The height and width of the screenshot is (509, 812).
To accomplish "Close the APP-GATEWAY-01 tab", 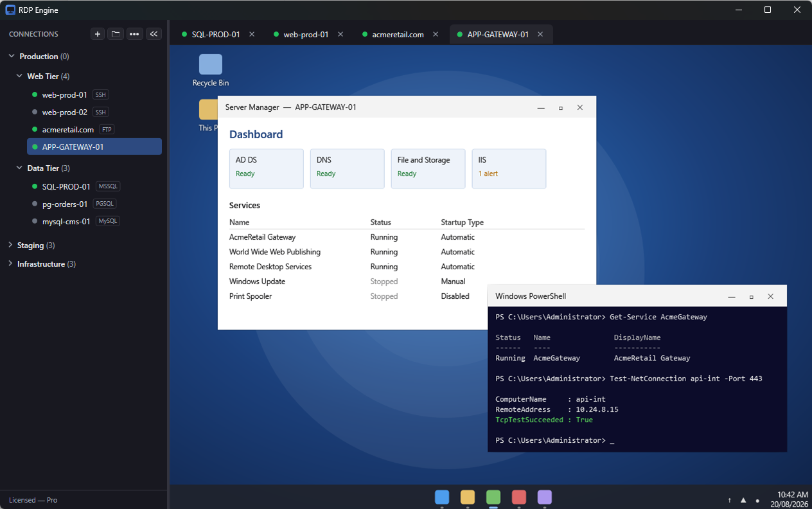I will point(540,34).
